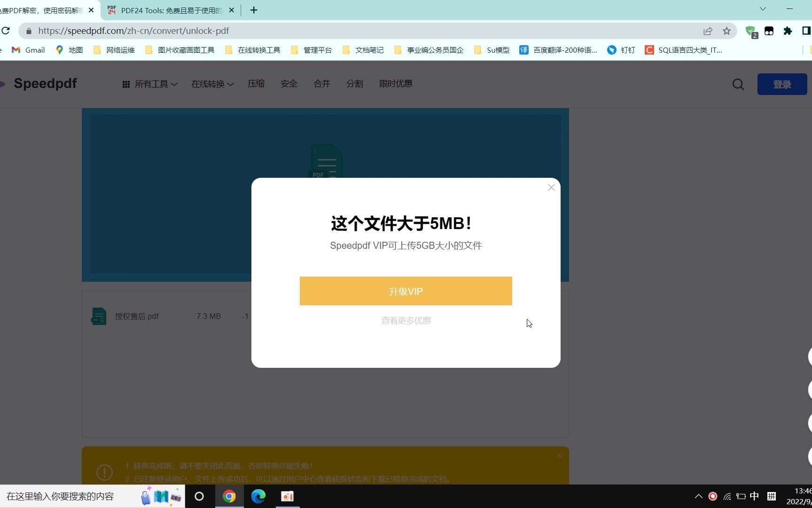
Task: Open the Tampermonkey-style black extension icon
Action: click(x=769, y=31)
